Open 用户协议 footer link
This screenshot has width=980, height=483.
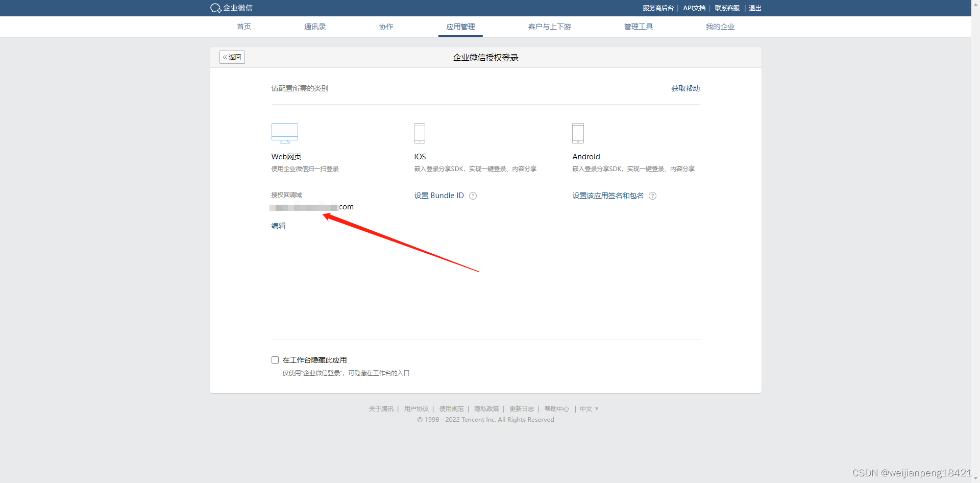416,409
